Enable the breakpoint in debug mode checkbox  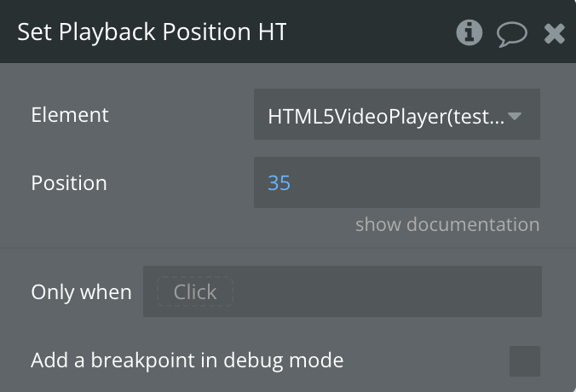click(525, 360)
